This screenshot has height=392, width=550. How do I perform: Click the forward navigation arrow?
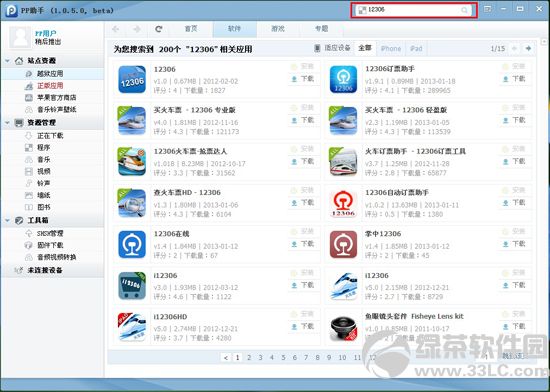137,29
